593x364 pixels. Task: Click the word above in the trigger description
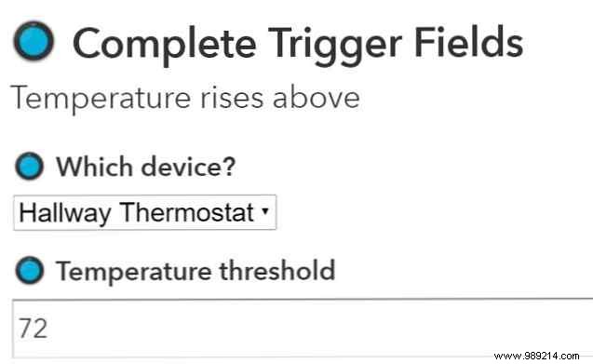pyautogui.click(x=317, y=98)
